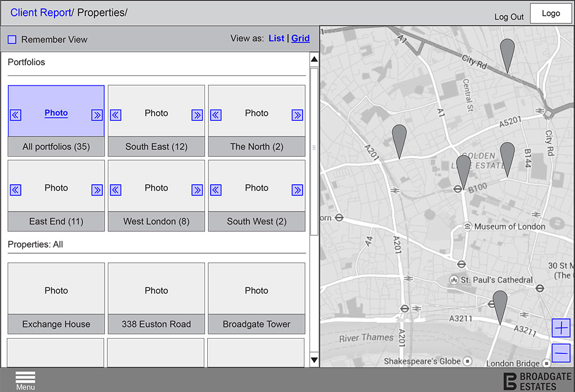This screenshot has height=392, width=575.
Task: Log Out of the application
Action: click(x=509, y=17)
